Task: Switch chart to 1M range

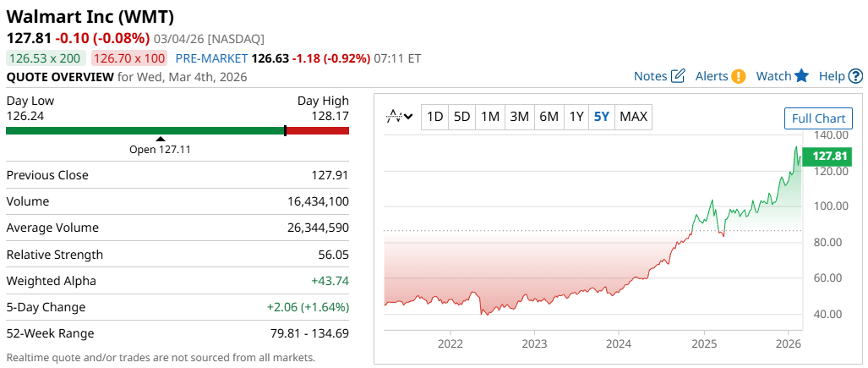Action: tap(490, 117)
